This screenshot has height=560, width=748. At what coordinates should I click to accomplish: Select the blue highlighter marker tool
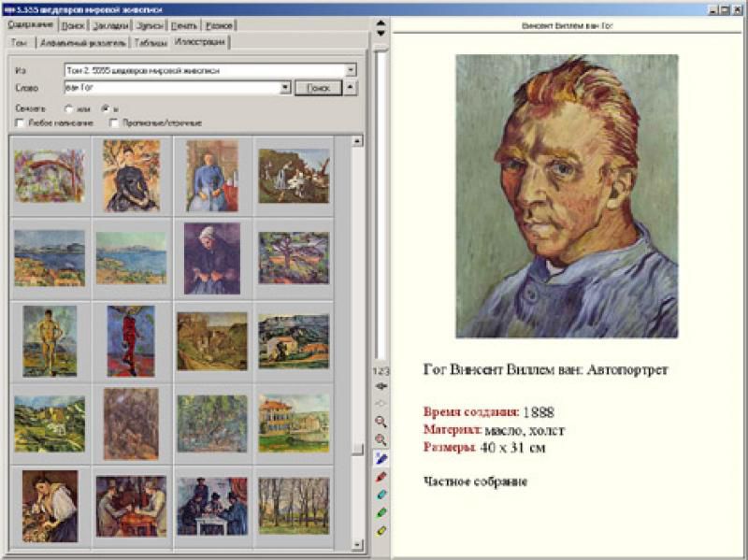381,458
